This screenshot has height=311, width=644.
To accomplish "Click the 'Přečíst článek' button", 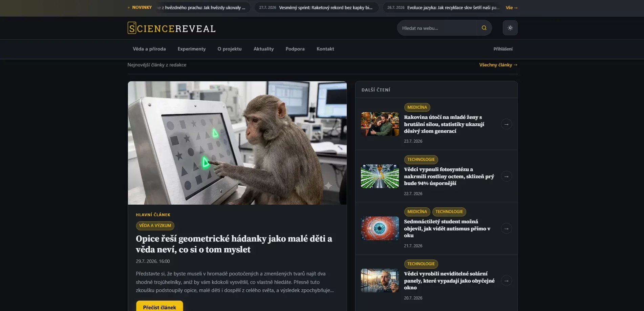I will 159,307.
